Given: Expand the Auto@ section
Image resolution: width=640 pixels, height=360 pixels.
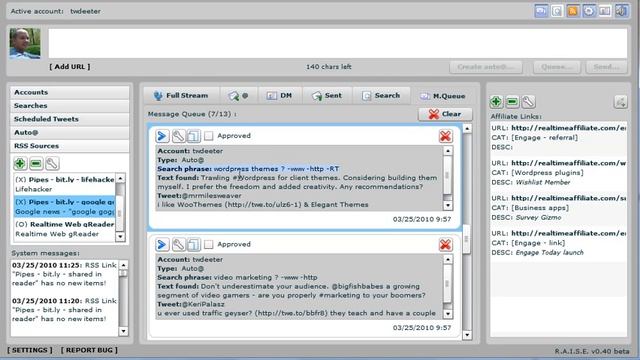Looking at the screenshot, I should [x=69, y=133].
